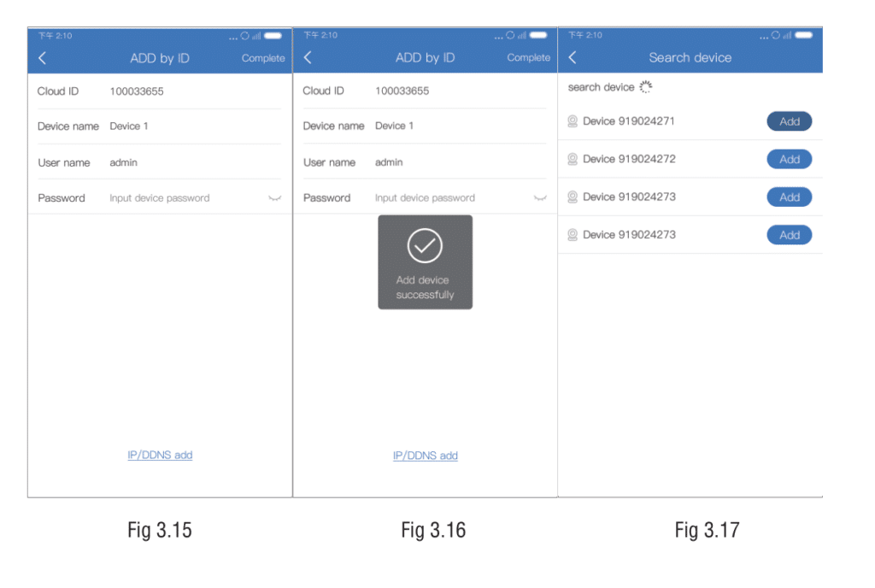This screenshot has width=875, height=588.
Task: Click camera icon beside Device 919024271
Action: [573, 121]
